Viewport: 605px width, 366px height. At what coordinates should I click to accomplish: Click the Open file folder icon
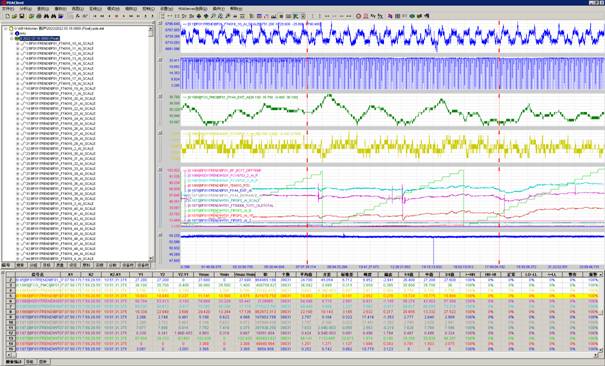[14, 16]
